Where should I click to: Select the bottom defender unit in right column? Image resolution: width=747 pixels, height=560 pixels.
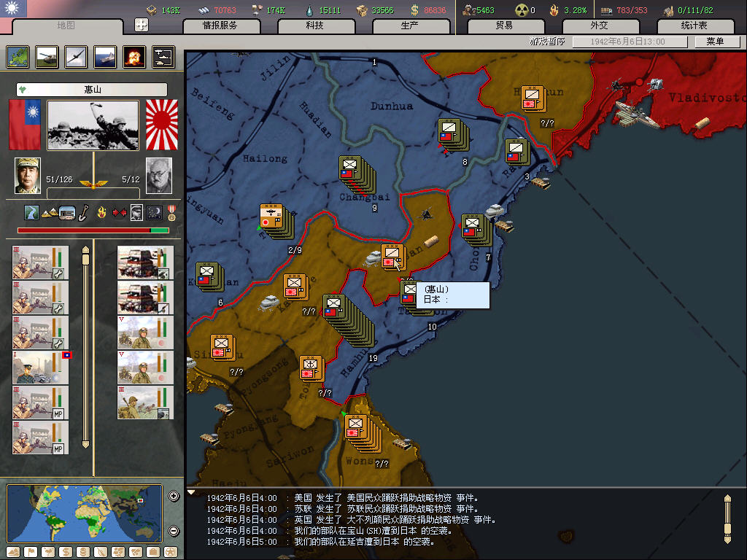coord(145,402)
